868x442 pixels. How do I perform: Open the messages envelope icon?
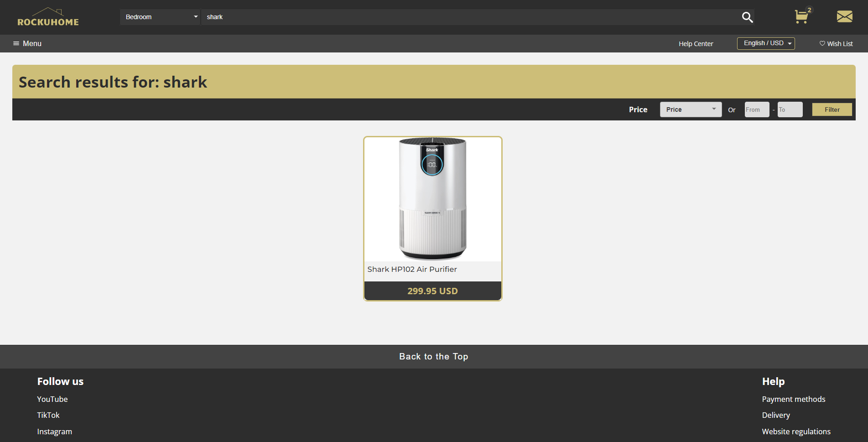tap(844, 16)
